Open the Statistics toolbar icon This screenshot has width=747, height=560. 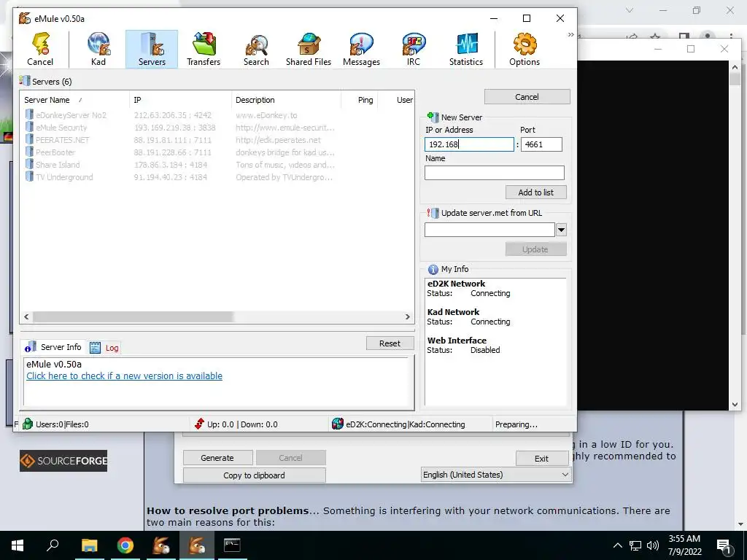[x=466, y=49]
